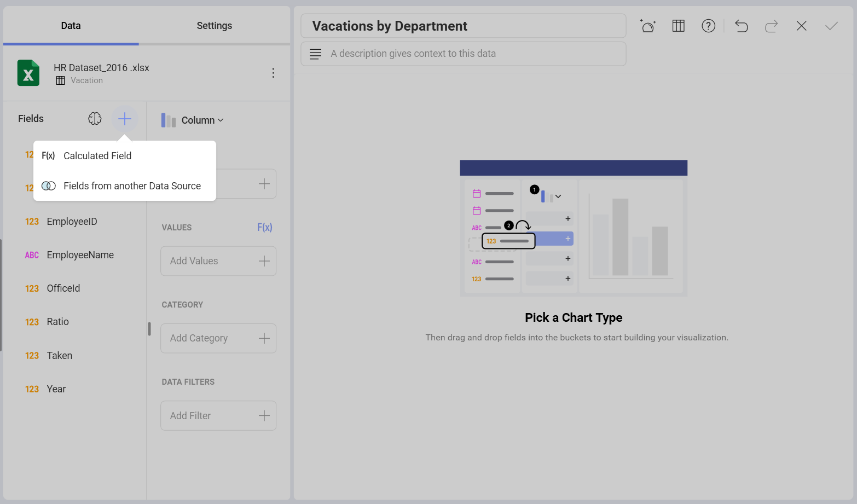Click the ABC type icon of EmployeeName
Image resolution: width=857 pixels, height=504 pixels.
pyautogui.click(x=32, y=255)
